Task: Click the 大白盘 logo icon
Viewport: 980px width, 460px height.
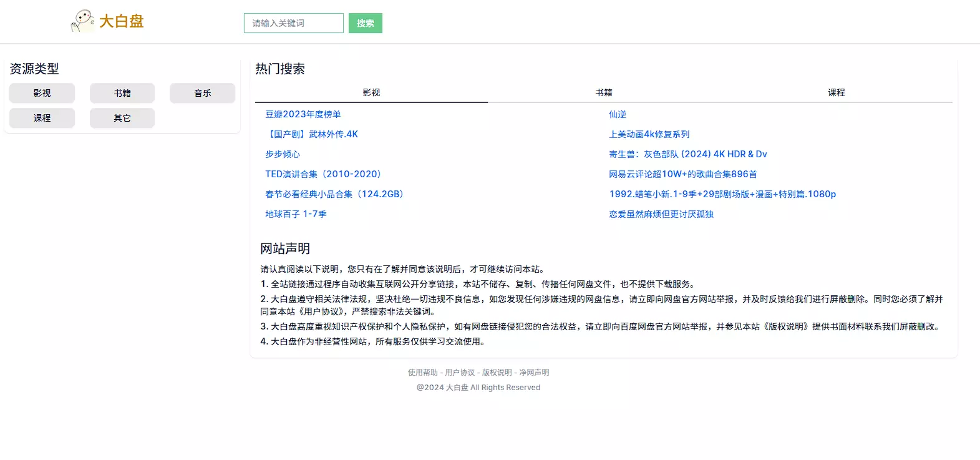Action: 83,21
